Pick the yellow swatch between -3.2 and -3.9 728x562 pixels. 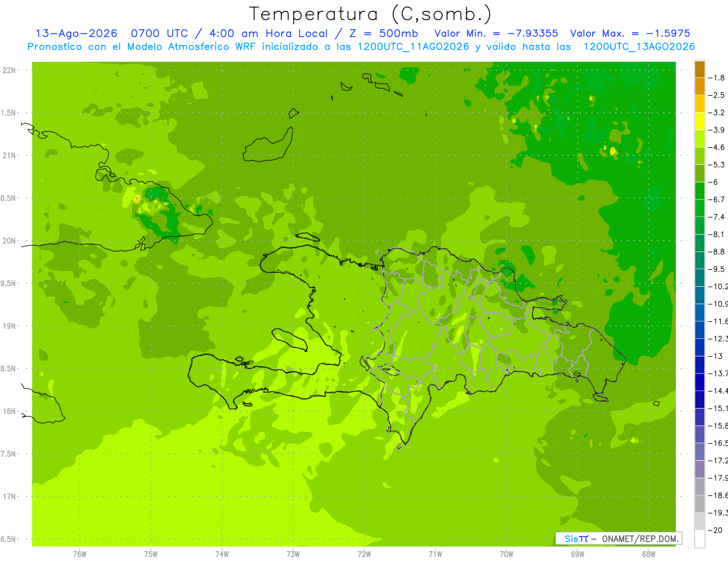699,121
